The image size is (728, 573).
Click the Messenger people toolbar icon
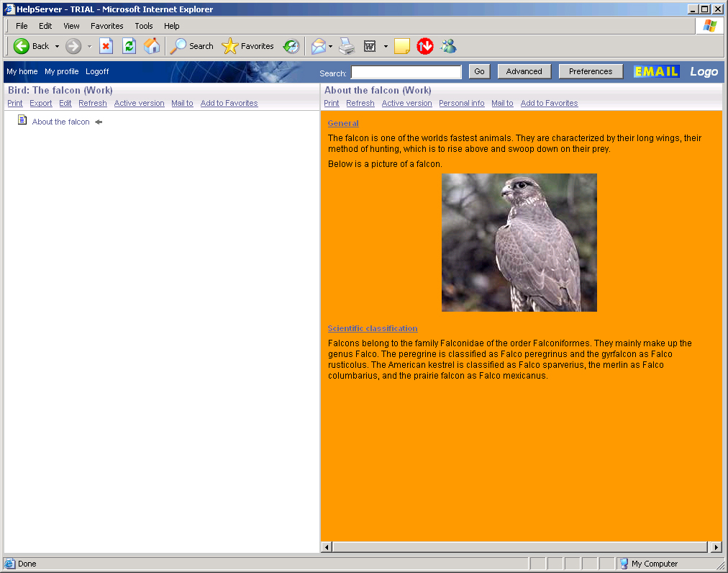(448, 46)
